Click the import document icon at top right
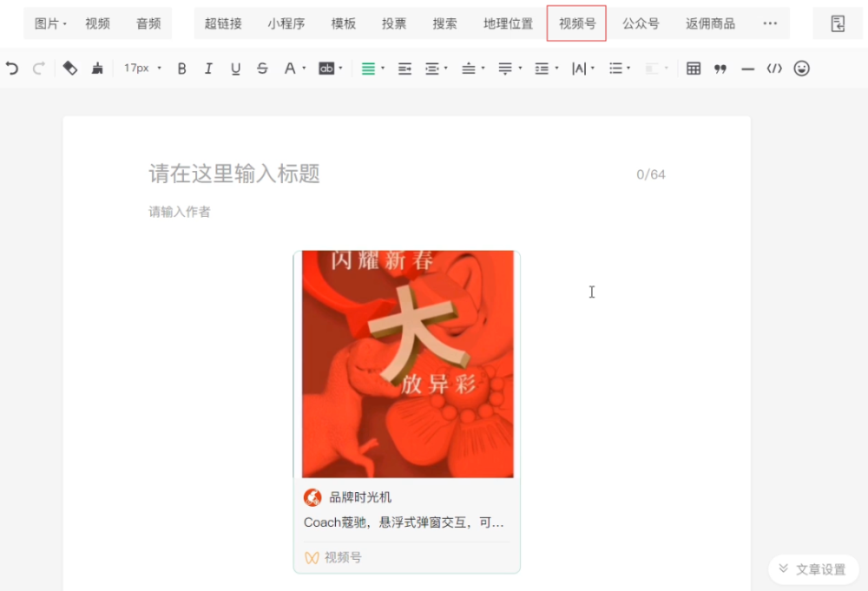868x591 pixels. (x=838, y=23)
